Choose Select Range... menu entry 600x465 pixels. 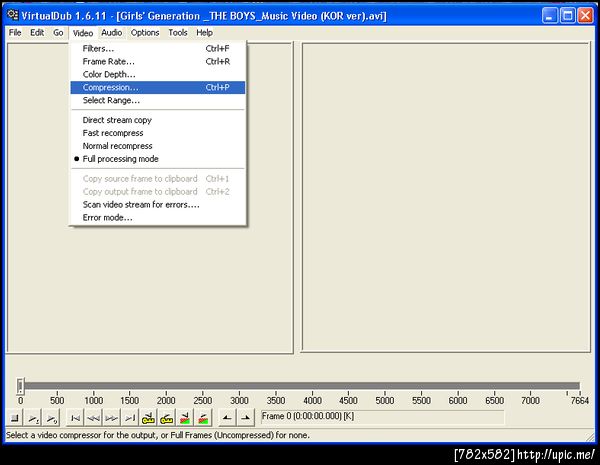coord(158,101)
